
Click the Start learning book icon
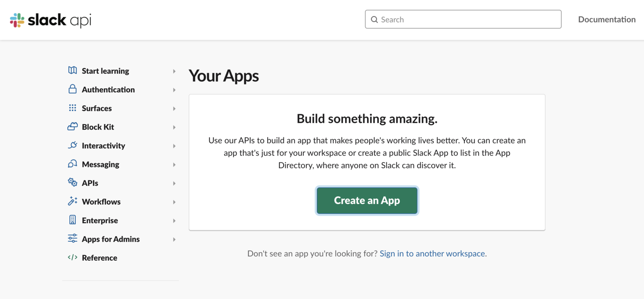[72, 71]
